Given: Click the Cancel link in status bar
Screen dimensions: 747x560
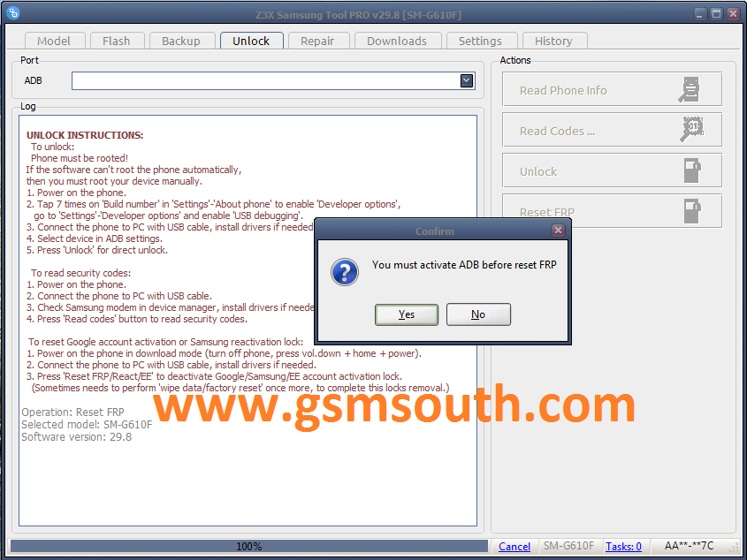Looking at the screenshot, I should [x=514, y=546].
